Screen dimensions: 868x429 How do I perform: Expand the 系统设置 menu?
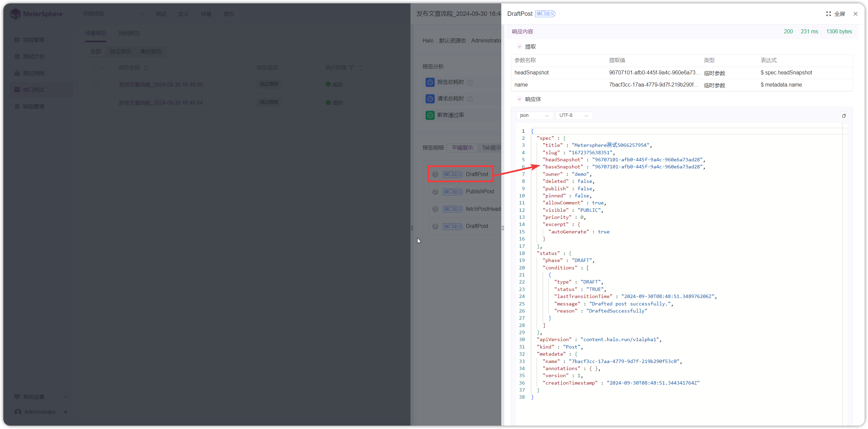click(x=41, y=397)
